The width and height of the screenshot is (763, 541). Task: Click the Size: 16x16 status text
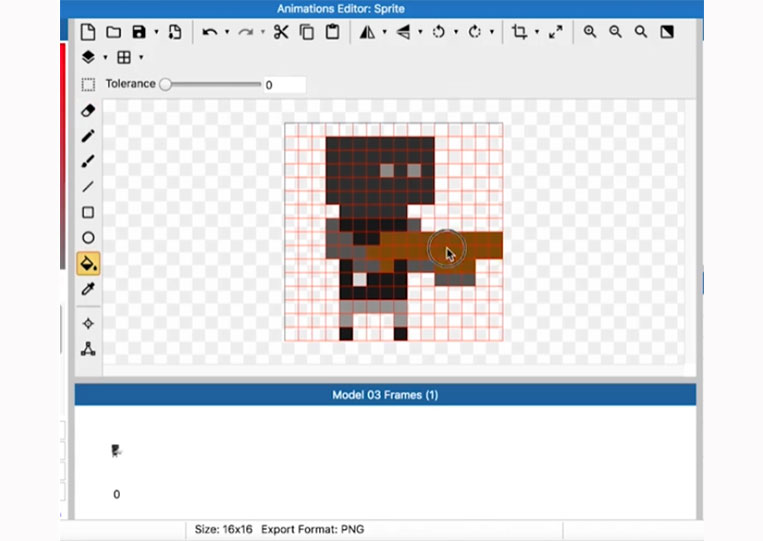pos(223,529)
